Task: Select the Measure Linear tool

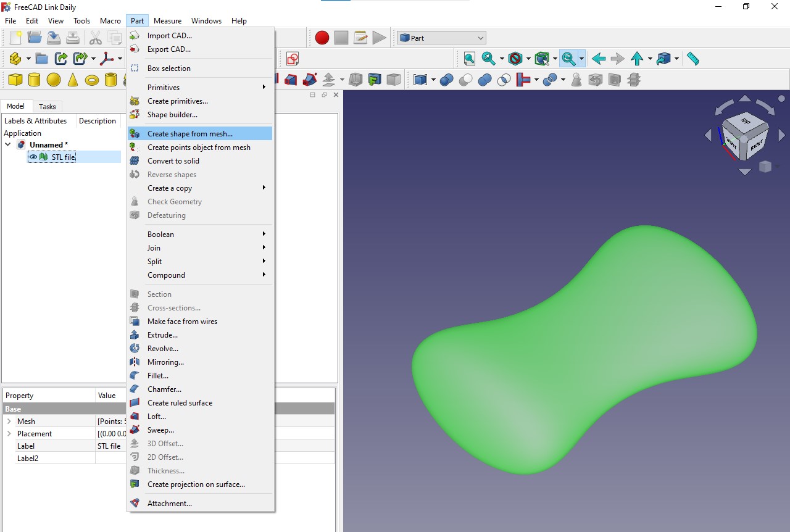Action: point(692,58)
